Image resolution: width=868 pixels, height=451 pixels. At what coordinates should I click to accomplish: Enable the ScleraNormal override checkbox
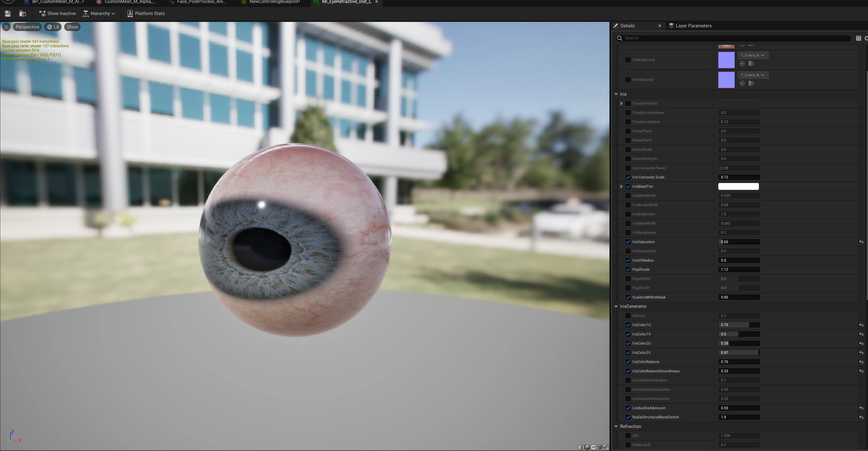point(628,60)
